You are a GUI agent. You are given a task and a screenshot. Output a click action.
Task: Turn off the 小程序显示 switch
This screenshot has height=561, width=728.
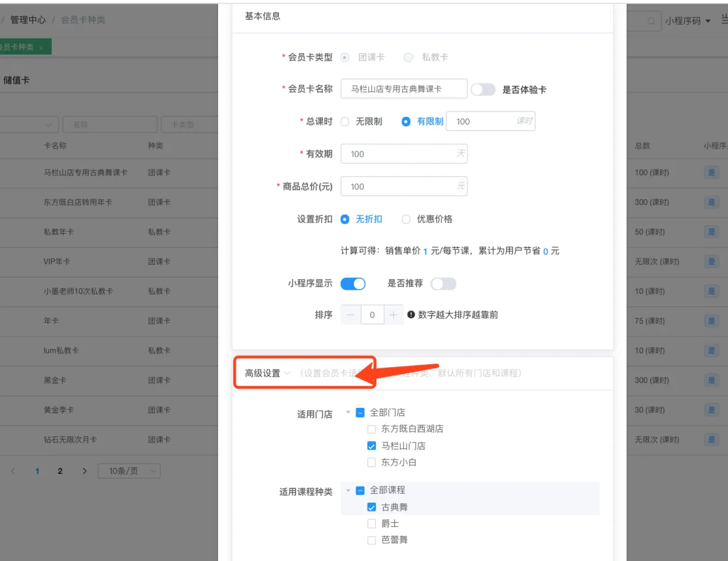[353, 284]
